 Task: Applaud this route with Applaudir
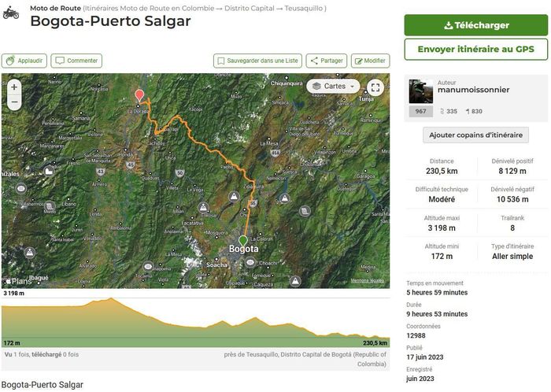(x=24, y=61)
